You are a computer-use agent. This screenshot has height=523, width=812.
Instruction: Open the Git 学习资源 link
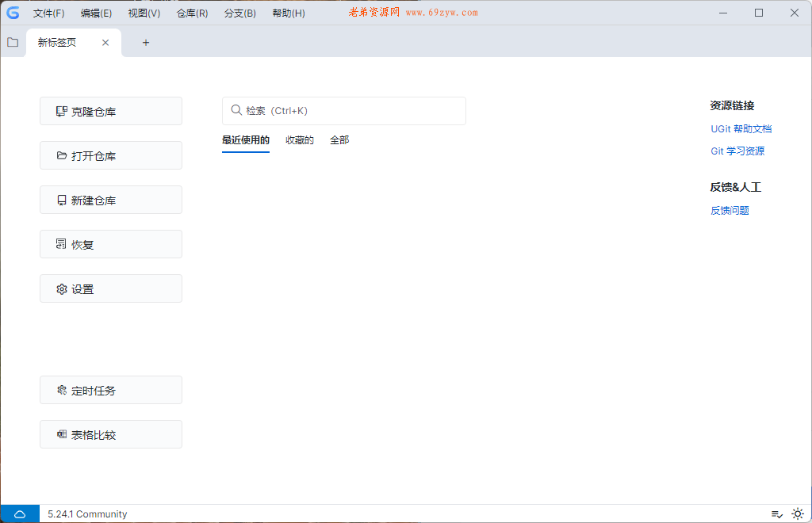(737, 151)
